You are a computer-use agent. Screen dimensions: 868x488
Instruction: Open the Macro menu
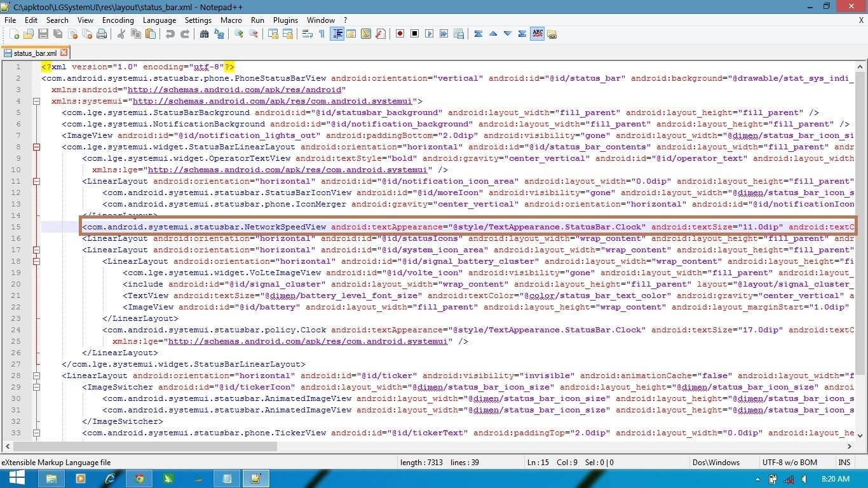point(231,20)
